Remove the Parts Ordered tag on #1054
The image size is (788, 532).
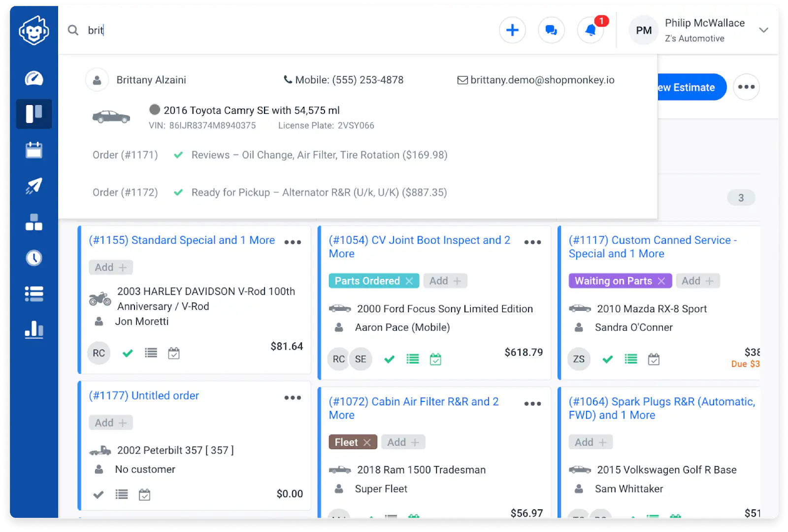[x=409, y=281]
